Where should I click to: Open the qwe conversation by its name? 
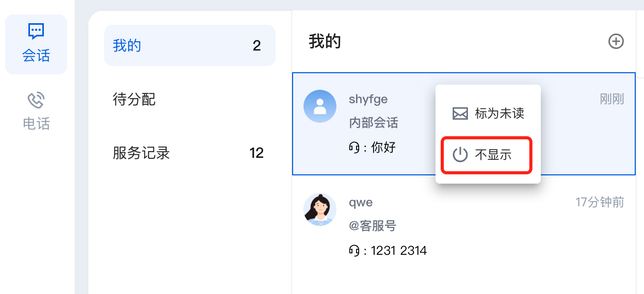[x=361, y=202]
